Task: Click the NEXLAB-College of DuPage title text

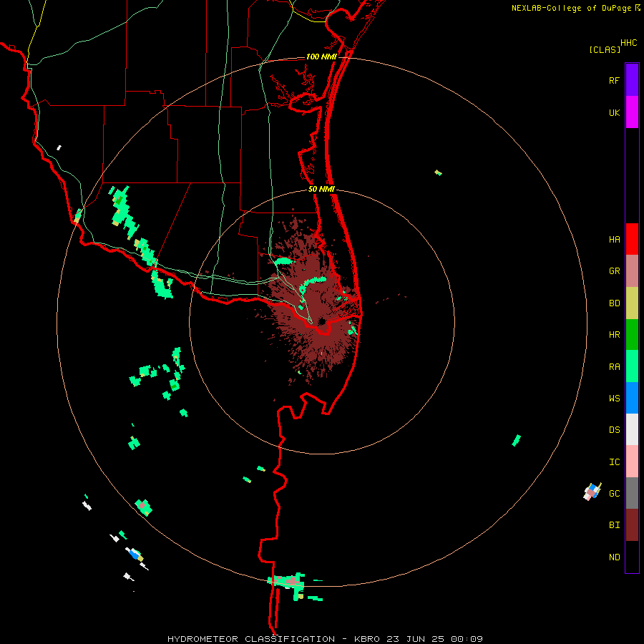Action: [572, 8]
